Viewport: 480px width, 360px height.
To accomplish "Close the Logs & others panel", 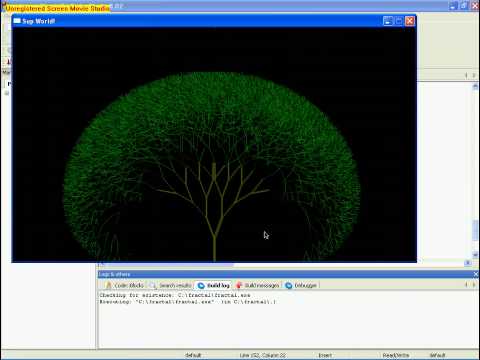I will tap(476, 274).
